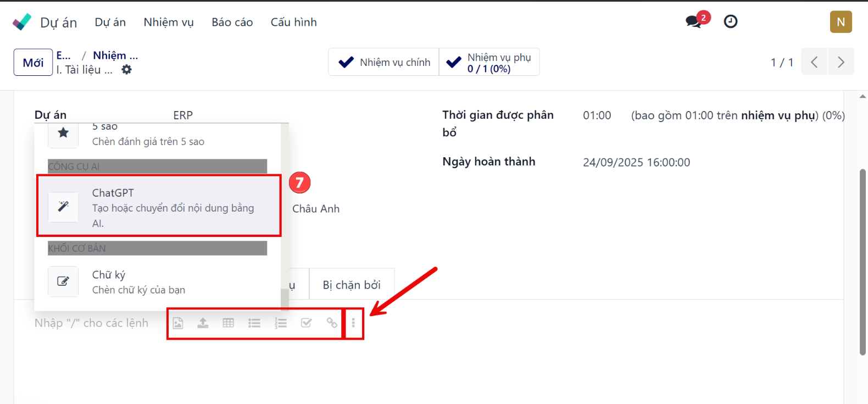Viewport: 868px width, 404px height.
Task: Insert an image from the editor toolbar
Action: [178, 323]
